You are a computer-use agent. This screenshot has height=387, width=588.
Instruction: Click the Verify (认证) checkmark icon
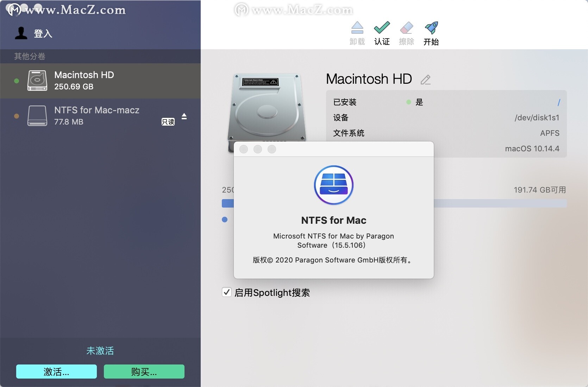coord(382,27)
